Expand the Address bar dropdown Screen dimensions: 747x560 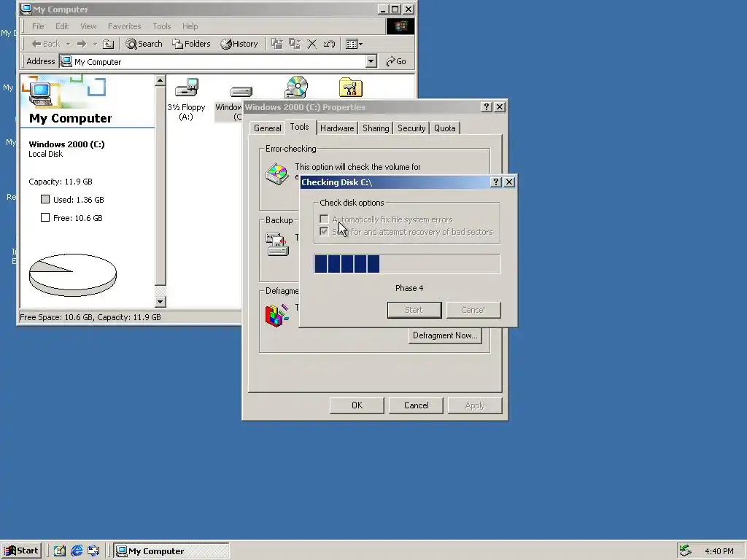(371, 61)
